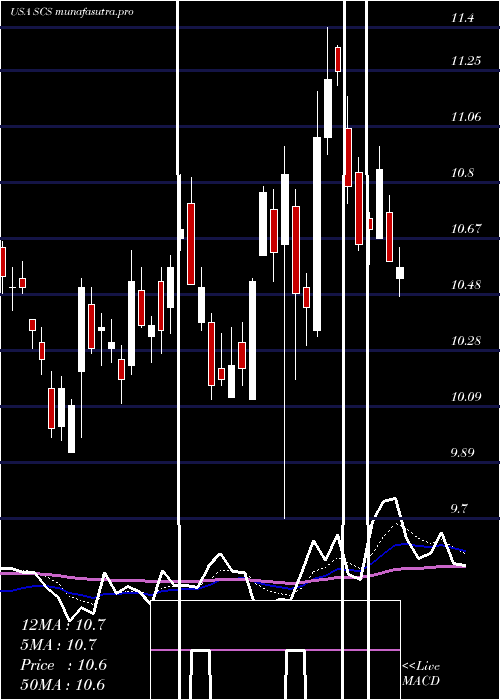Image resolution: width=500 pixels, height=700 pixels.
Task: Click the 10.09 price axis label
Action: [x=466, y=397]
